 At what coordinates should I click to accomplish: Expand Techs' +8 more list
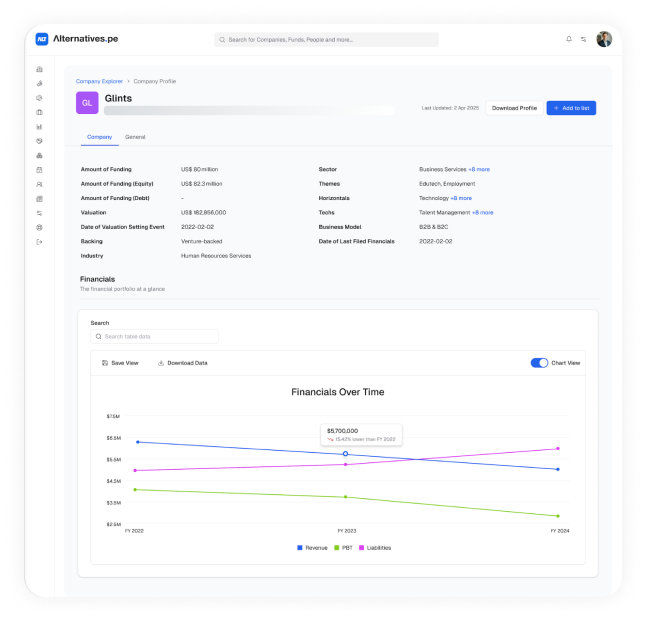[482, 212]
